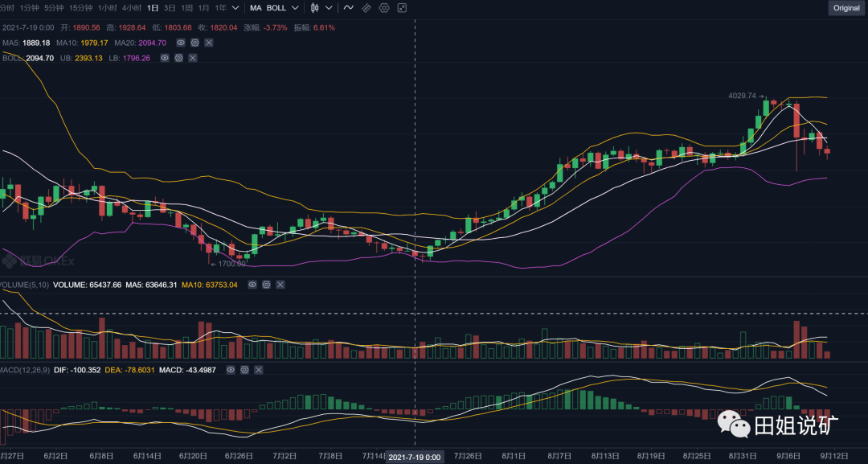Image resolution: width=868 pixels, height=464 pixels.
Task: Click the Original button
Action: 846,8
